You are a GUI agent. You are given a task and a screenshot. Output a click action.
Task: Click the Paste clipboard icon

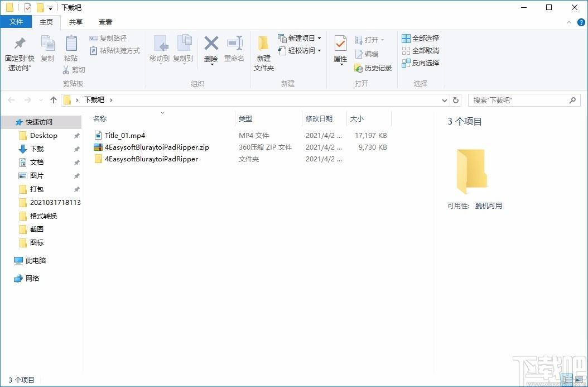71,43
